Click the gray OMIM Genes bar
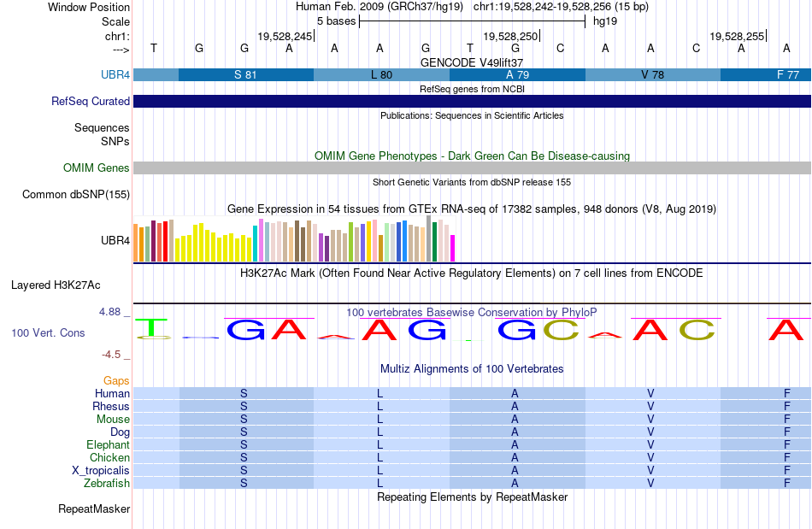Viewport: 812px width, 529px height. pos(472,168)
